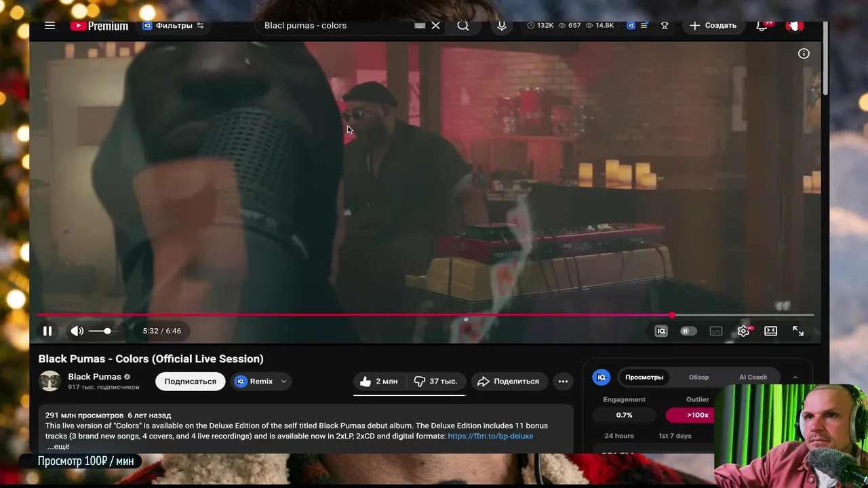Click the vidIQ Remix button
868x488 pixels.
pyautogui.click(x=254, y=381)
